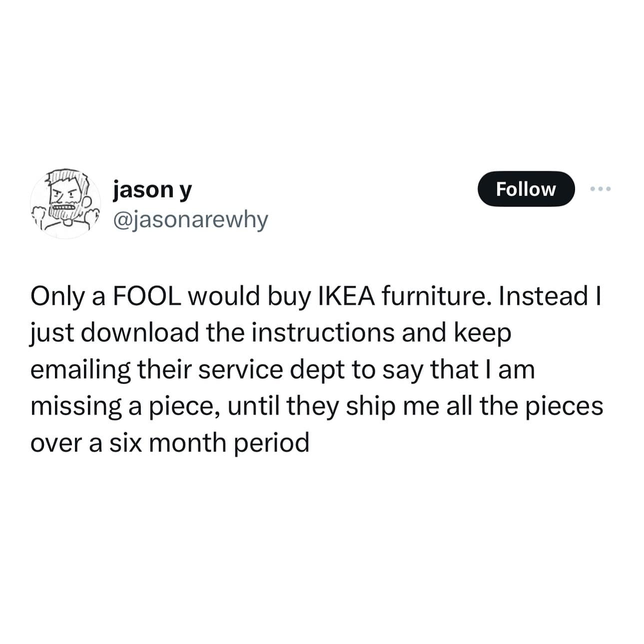Image resolution: width=644 pixels, height=644 pixels.
Task: Toggle following state with the Follow button
Action: click(527, 189)
